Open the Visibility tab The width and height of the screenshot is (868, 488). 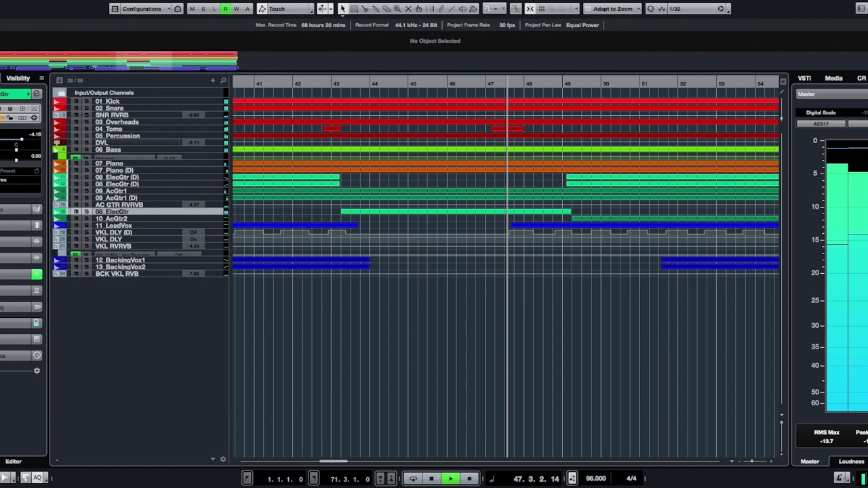18,78
